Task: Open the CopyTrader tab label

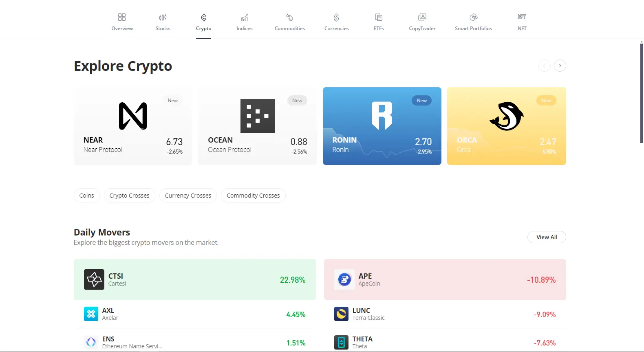Action: (422, 29)
